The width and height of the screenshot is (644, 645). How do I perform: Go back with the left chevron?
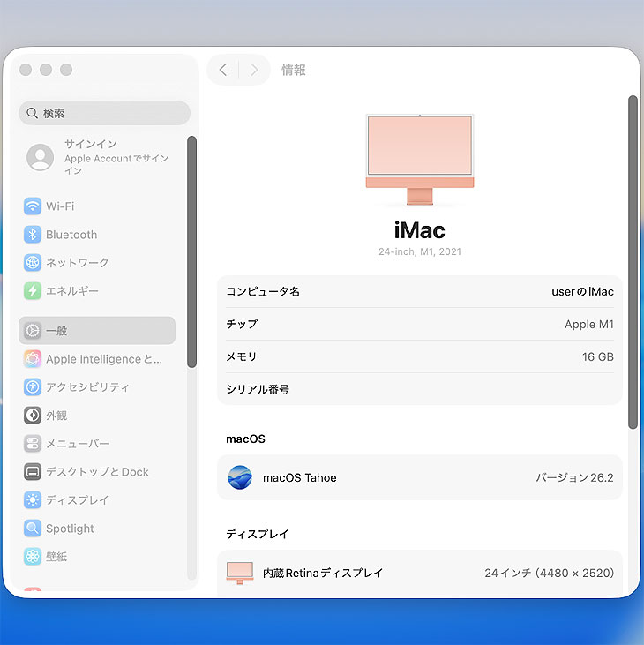pyautogui.click(x=223, y=70)
